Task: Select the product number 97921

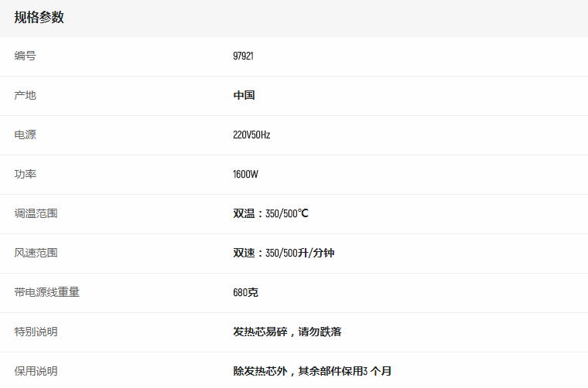Action: click(x=243, y=56)
